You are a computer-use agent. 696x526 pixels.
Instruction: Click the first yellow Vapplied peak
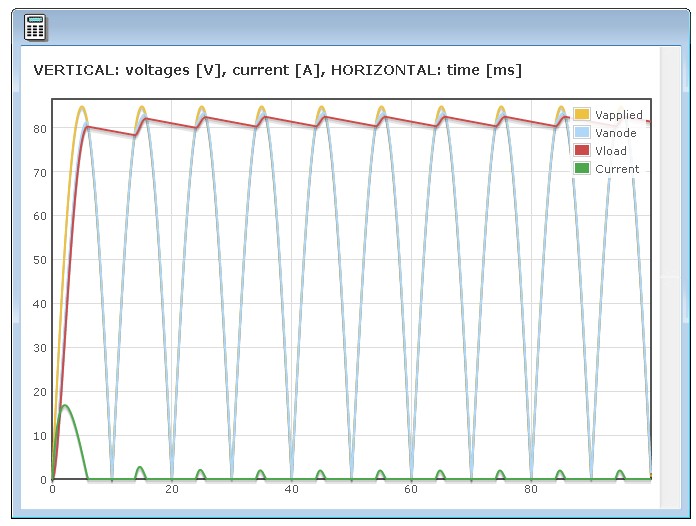click(82, 107)
